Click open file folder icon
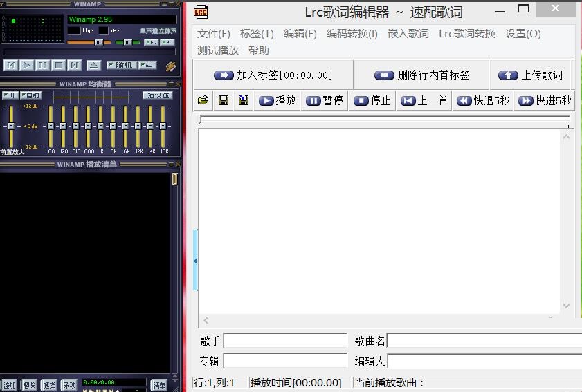This screenshot has width=582, height=392. pyautogui.click(x=203, y=100)
